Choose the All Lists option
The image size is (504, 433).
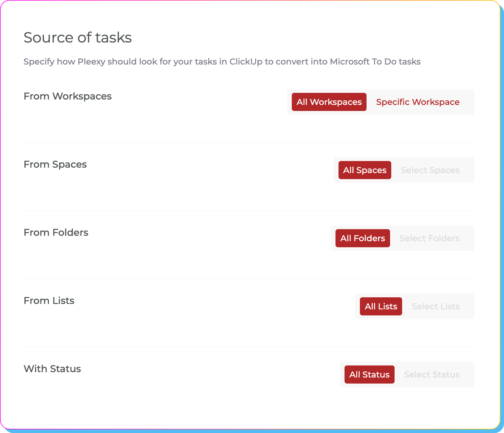[x=381, y=306]
